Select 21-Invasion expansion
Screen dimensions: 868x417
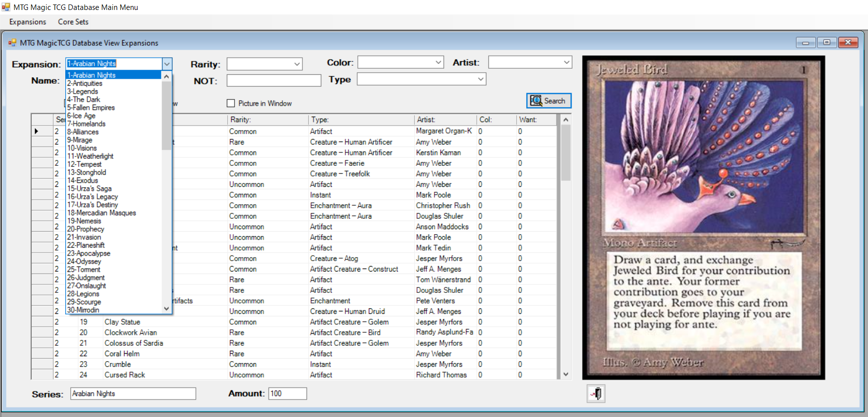(114, 237)
